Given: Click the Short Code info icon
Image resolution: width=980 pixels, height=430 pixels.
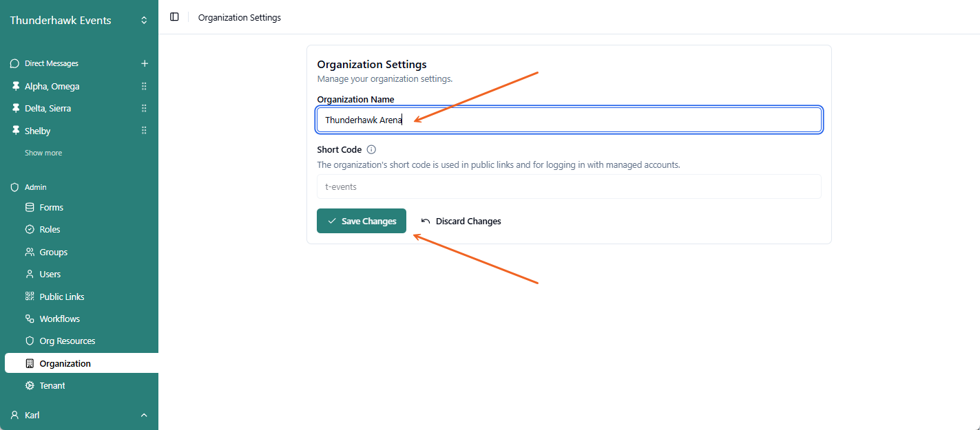Looking at the screenshot, I should click(x=371, y=149).
